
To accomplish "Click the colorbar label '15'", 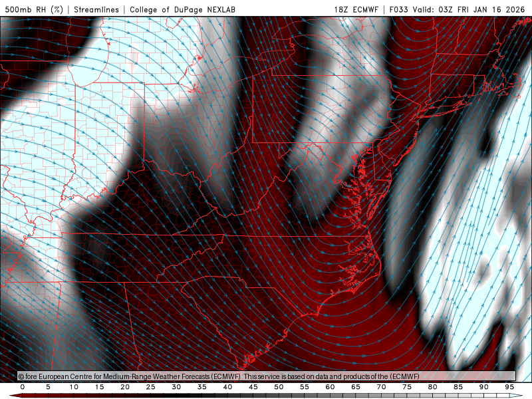I will coord(99,387).
